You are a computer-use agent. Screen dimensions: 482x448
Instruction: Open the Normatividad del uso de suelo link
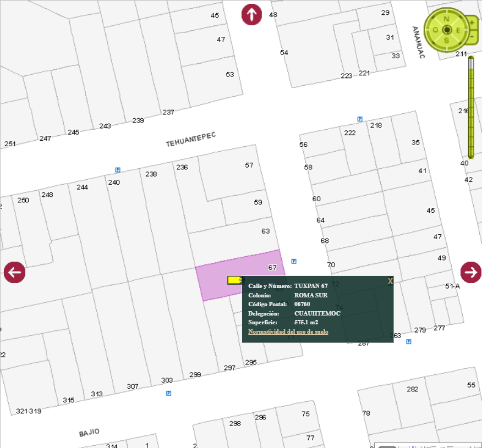click(288, 331)
